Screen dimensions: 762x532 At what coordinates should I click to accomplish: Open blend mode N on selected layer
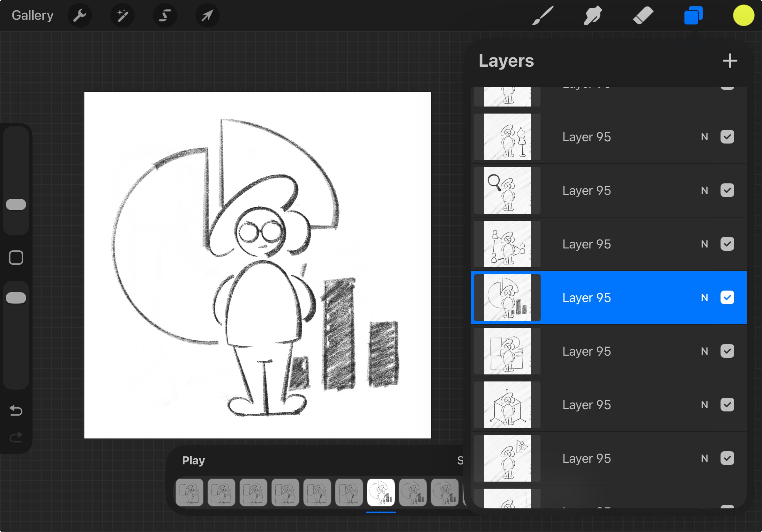click(x=704, y=298)
